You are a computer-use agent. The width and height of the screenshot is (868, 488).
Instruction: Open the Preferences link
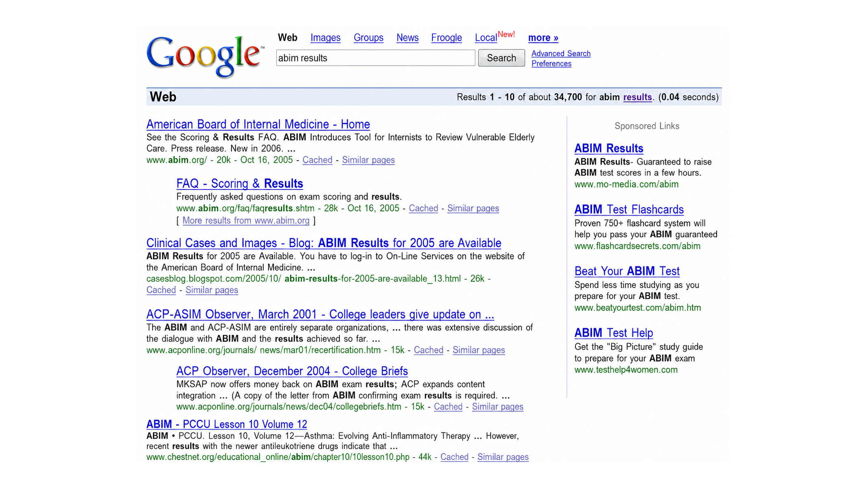pos(551,63)
